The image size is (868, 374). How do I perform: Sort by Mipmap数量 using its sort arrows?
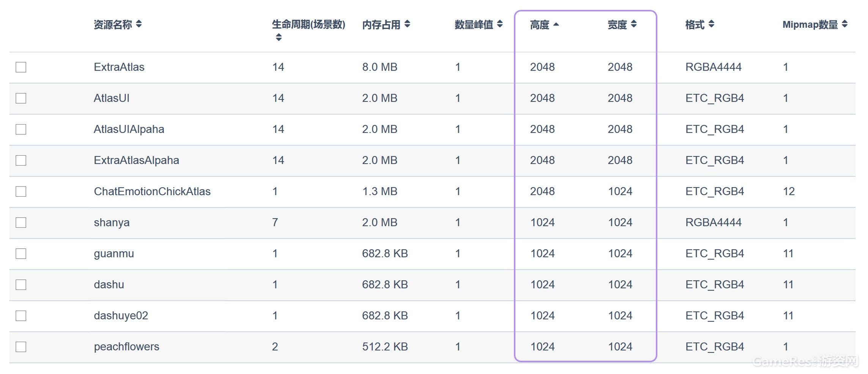tap(844, 24)
